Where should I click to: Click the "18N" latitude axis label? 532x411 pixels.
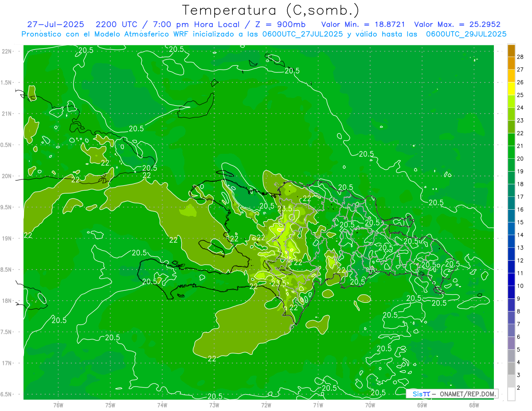7,301
